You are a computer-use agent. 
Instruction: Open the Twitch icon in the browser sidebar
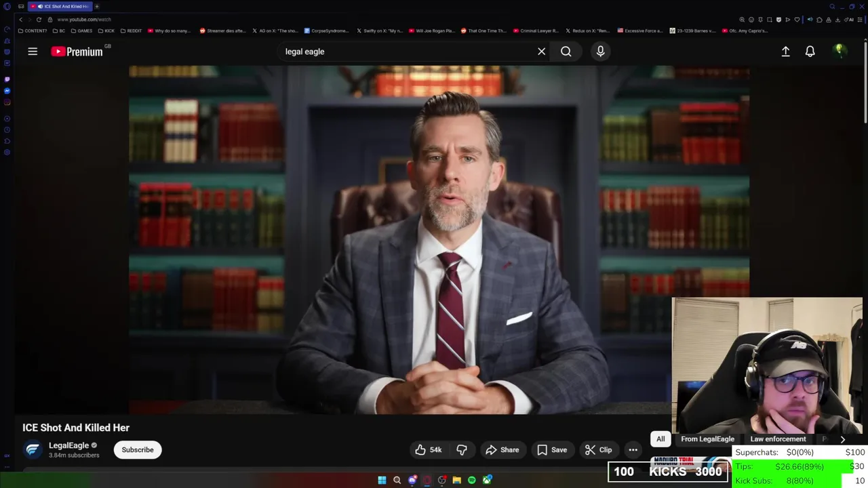[x=7, y=79]
